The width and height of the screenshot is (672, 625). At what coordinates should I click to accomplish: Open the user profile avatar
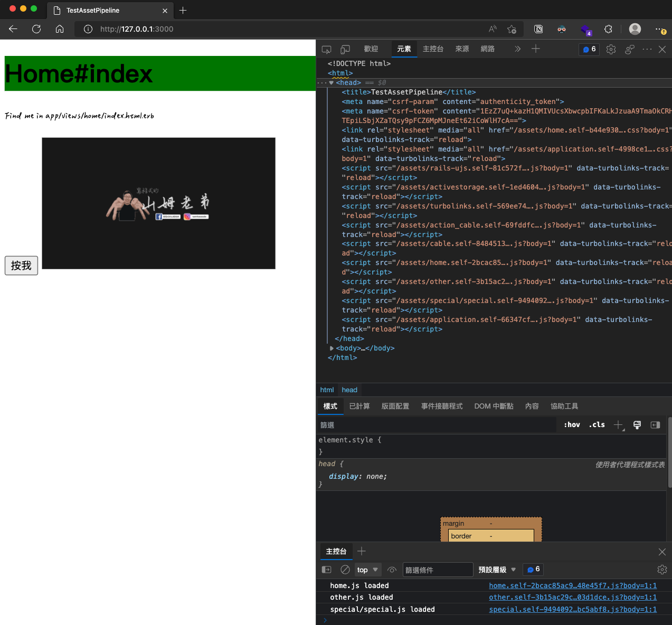(635, 29)
